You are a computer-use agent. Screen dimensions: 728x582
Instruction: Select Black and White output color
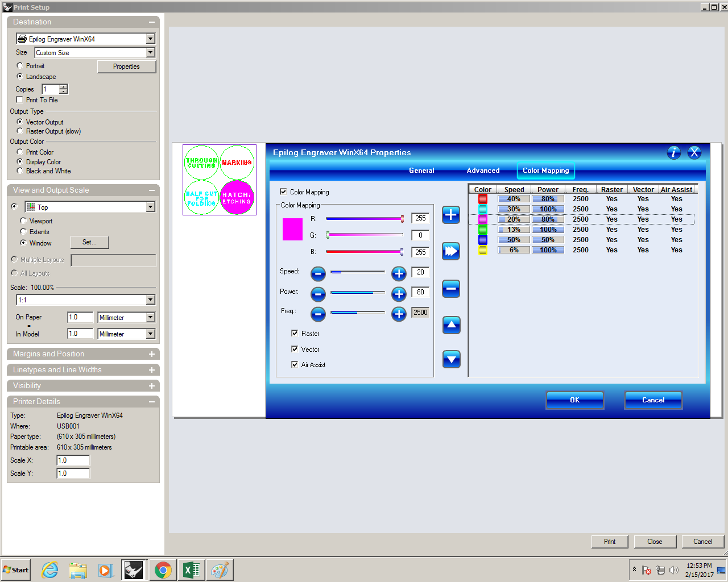(20, 171)
